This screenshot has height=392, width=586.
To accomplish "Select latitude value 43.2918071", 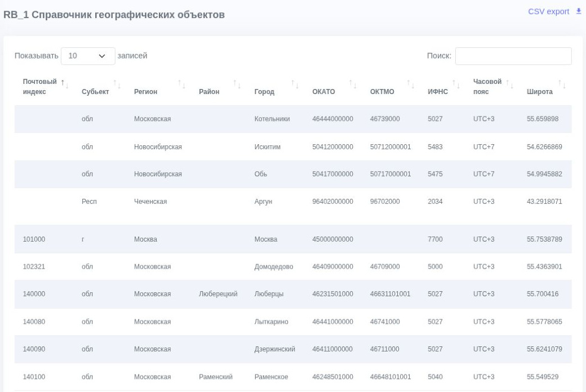I will 544,202.
